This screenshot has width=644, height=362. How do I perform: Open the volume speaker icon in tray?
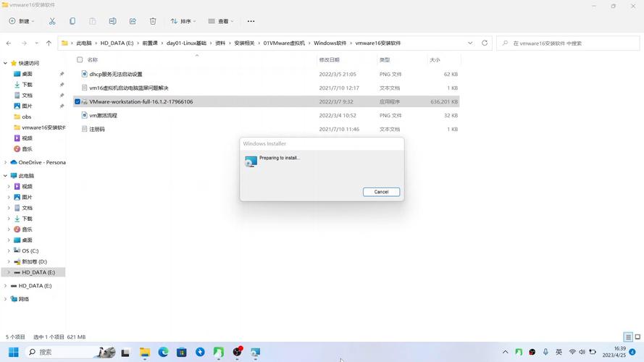coord(582,352)
